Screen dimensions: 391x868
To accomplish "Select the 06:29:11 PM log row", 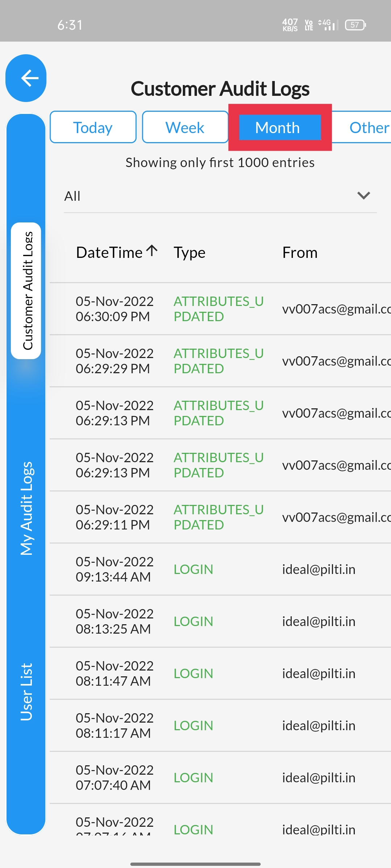I will click(220, 517).
